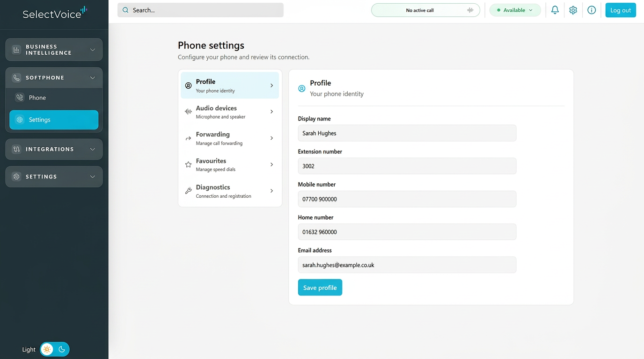
Task: Click the magnifier icon in search bar
Action: coord(125,10)
